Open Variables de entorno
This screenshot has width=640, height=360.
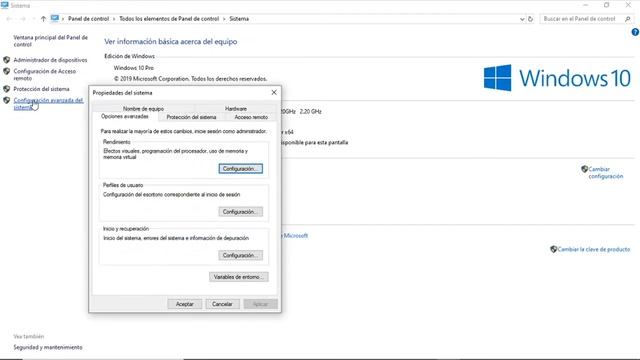(x=239, y=277)
